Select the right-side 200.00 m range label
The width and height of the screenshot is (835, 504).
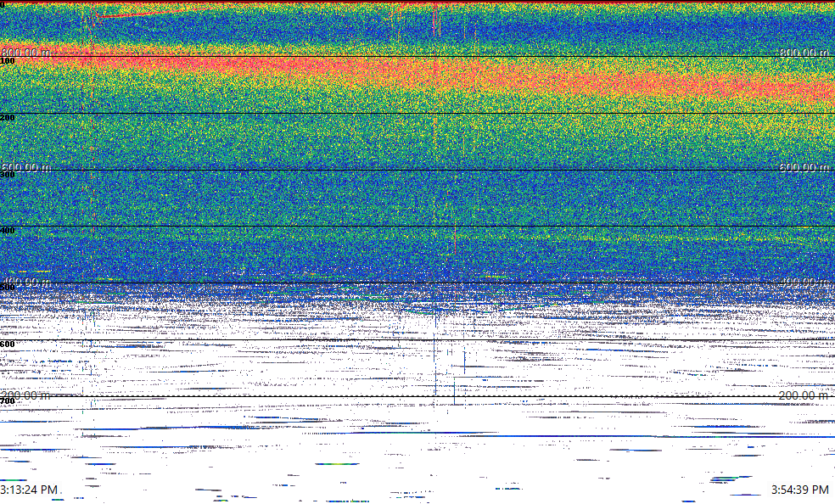[x=804, y=395]
